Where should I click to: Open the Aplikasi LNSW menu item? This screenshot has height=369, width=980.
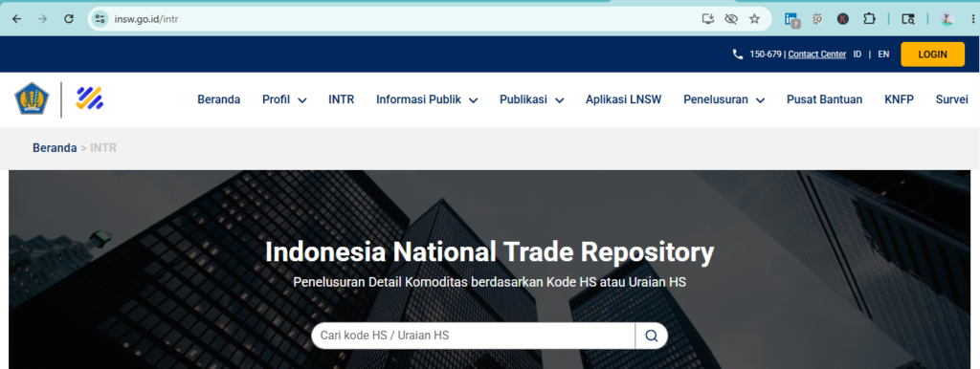(x=623, y=99)
